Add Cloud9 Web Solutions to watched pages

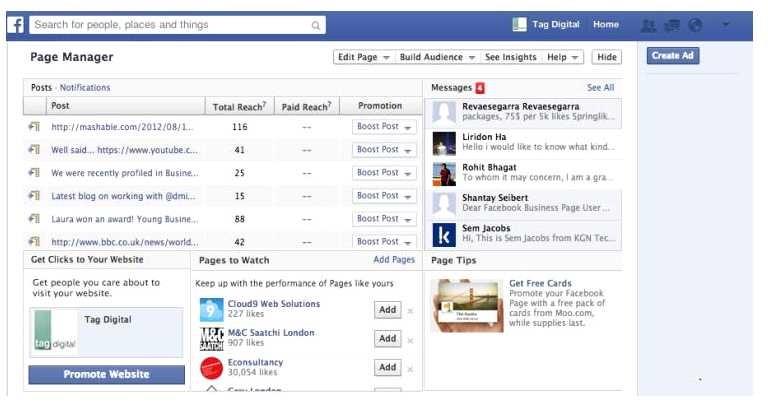[387, 310]
